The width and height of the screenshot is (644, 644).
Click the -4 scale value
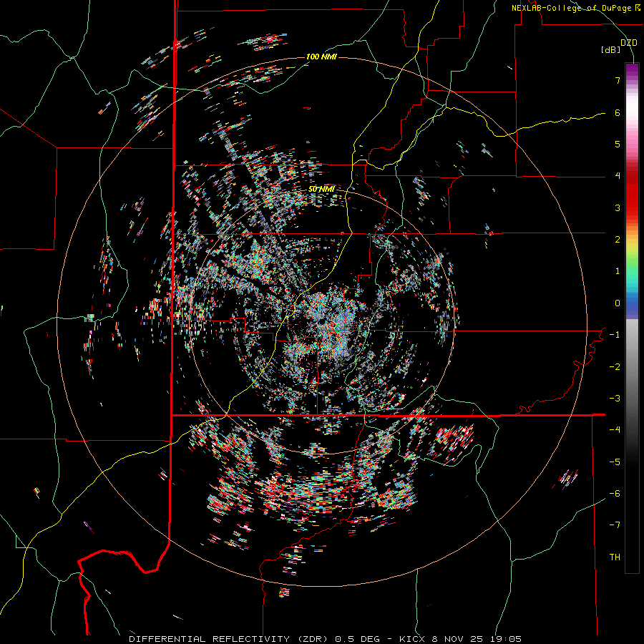(x=615, y=430)
